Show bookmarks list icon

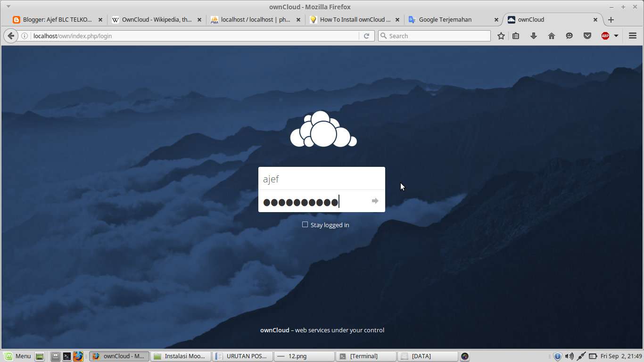(x=516, y=36)
